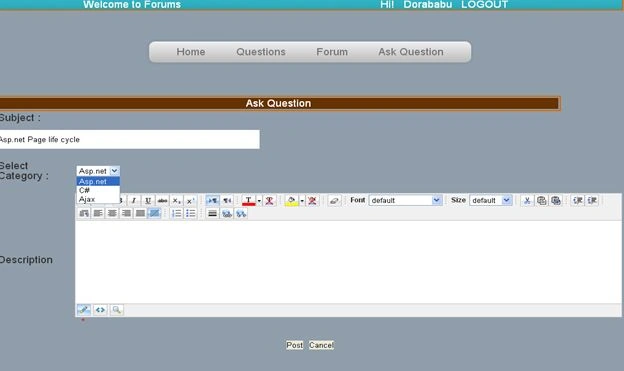The image size is (624, 371).
Task: Make paragraph using first second-row icon
Action: (x=84, y=214)
